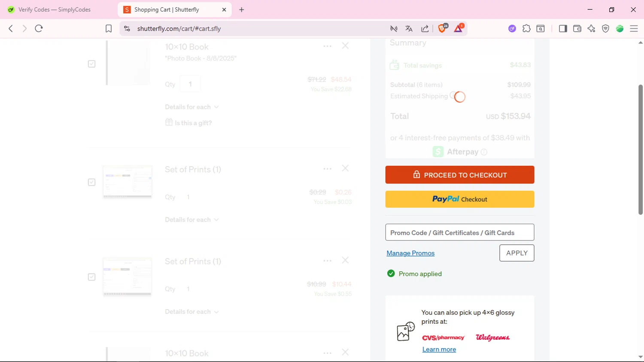
Task: Toggle checkbox for $0.29 Set of Prints
Action: [92, 183]
